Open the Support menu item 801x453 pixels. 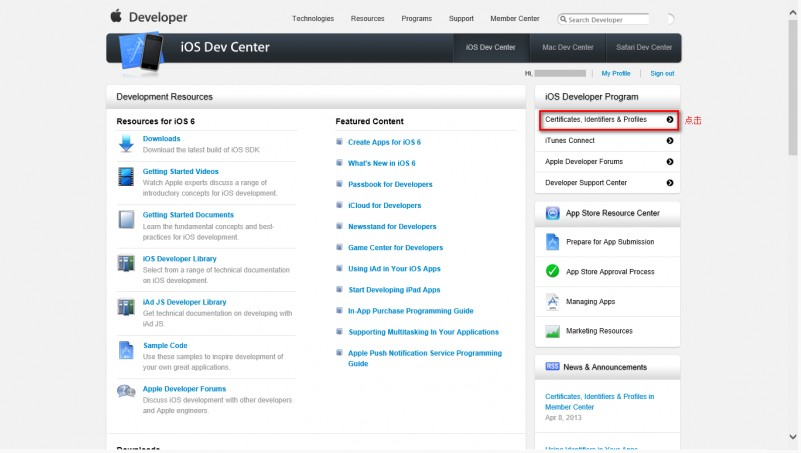coord(461,18)
